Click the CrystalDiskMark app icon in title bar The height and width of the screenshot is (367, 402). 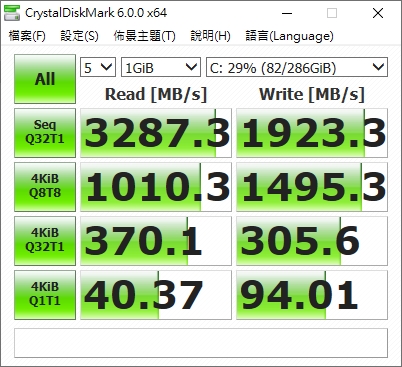pyautogui.click(x=12, y=13)
